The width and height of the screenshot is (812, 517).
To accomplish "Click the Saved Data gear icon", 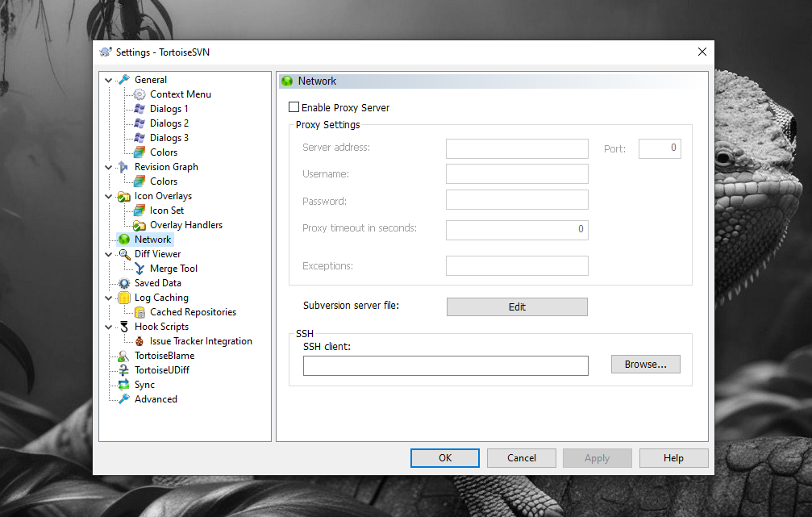I will click(x=124, y=283).
